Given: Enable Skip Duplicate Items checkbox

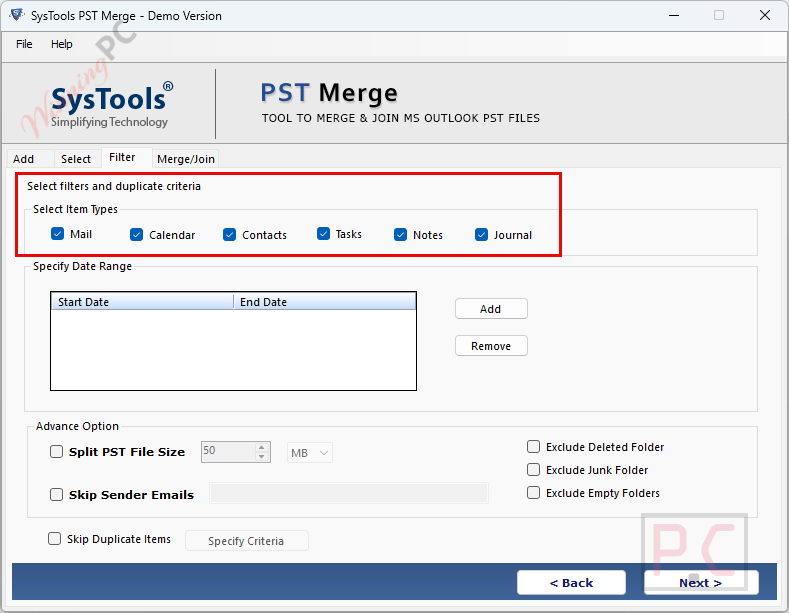Looking at the screenshot, I should 54,539.
